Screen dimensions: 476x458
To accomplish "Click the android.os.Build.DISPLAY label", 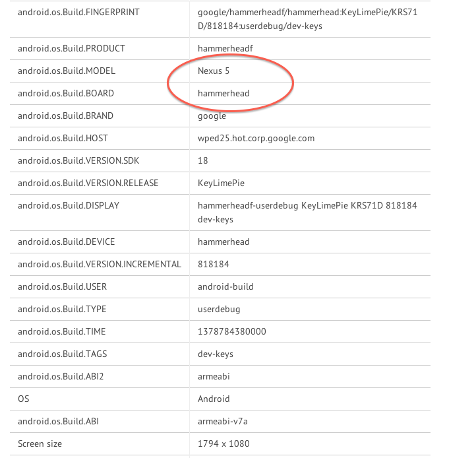I will pos(69,205).
